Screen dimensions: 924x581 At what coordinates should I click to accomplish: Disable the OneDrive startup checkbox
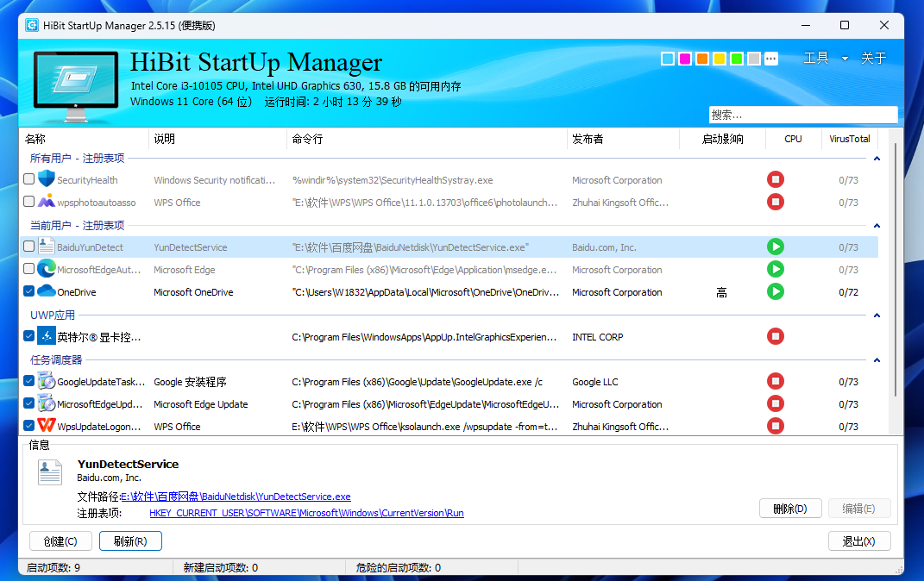click(28, 290)
